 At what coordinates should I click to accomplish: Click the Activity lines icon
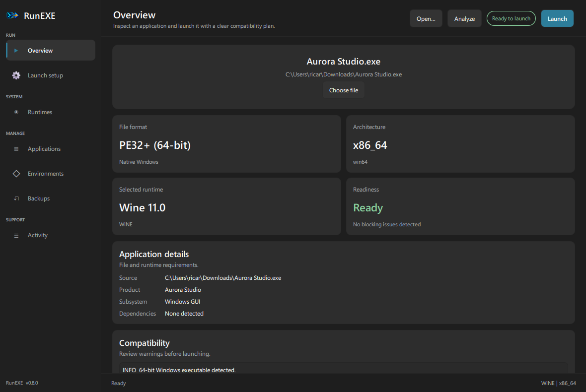click(16, 236)
